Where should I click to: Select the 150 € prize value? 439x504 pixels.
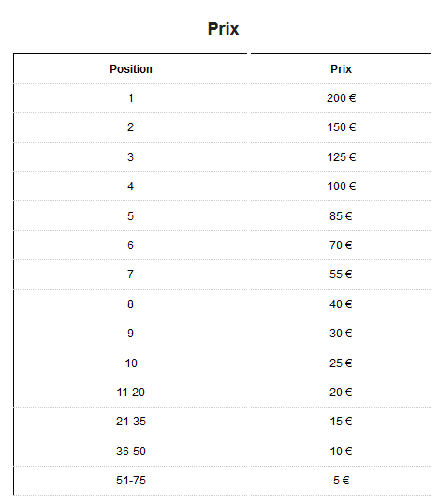pyautogui.click(x=341, y=127)
